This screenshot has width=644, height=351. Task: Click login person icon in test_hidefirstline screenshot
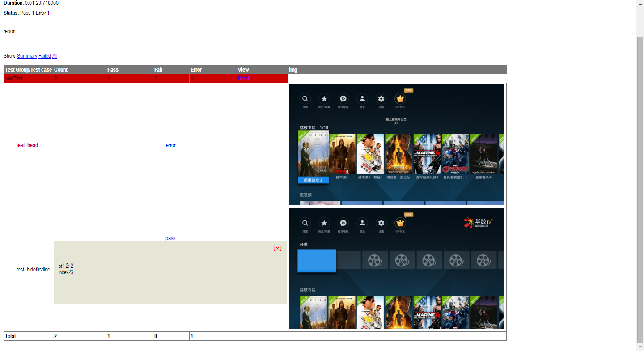pos(362,223)
